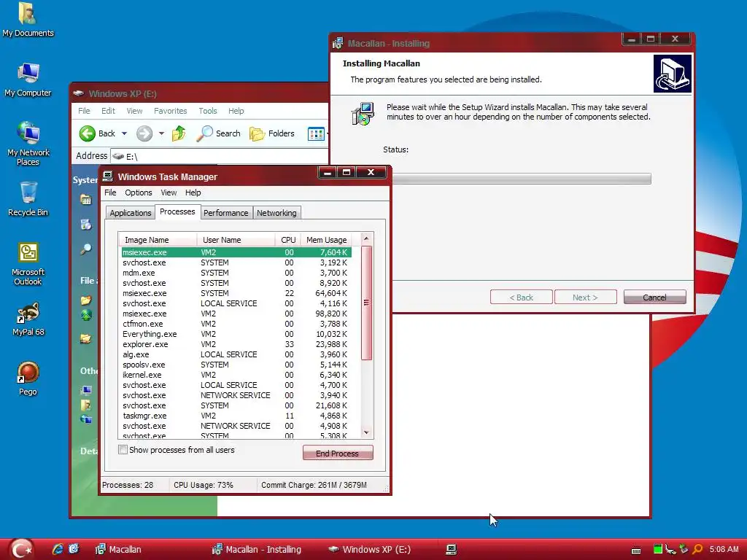Sort processes by the Mem Usage column
Screen dimensions: 747x560
click(x=326, y=240)
